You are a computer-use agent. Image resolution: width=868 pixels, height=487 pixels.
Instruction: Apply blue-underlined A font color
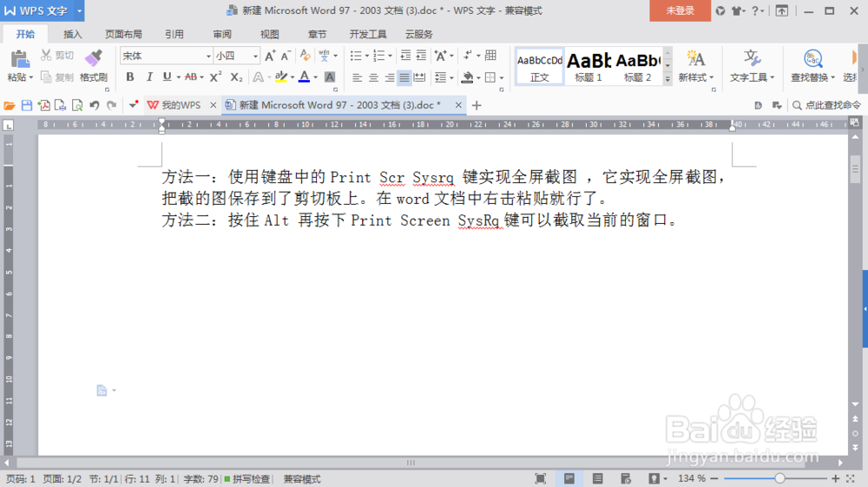[x=304, y=77]
